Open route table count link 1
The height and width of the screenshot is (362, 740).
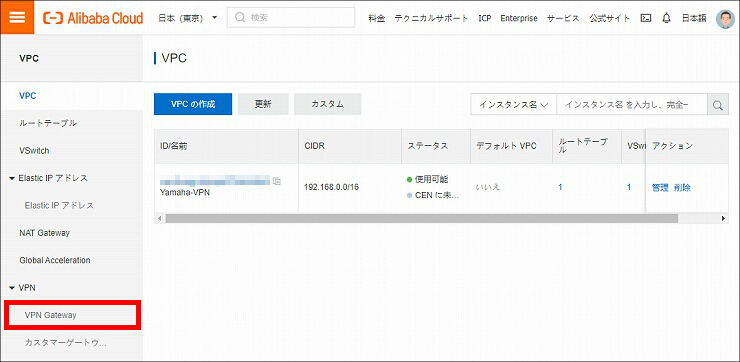[560, 187]
